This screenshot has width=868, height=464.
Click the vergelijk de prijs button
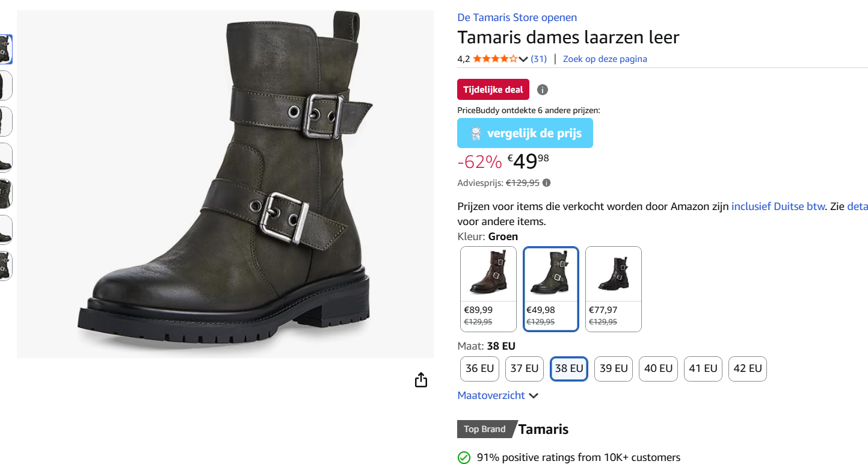pyautogui.click(x=525, y=132)
